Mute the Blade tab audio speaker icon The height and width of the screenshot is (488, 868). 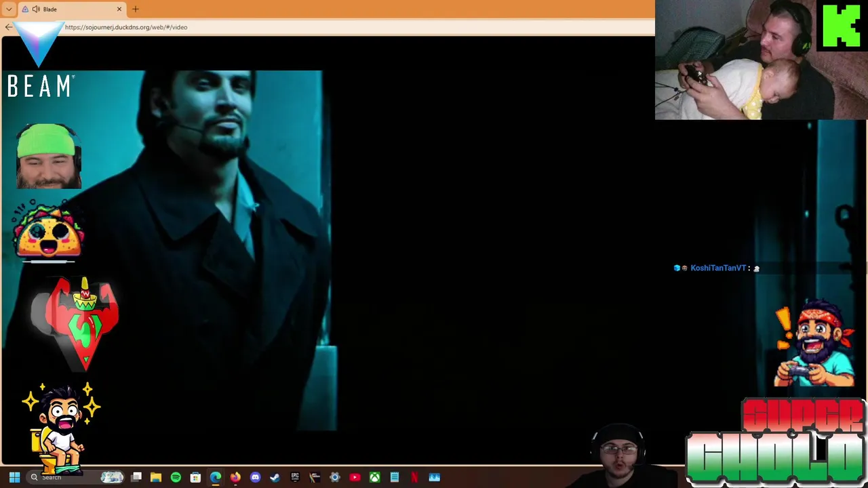coord(35,9)
